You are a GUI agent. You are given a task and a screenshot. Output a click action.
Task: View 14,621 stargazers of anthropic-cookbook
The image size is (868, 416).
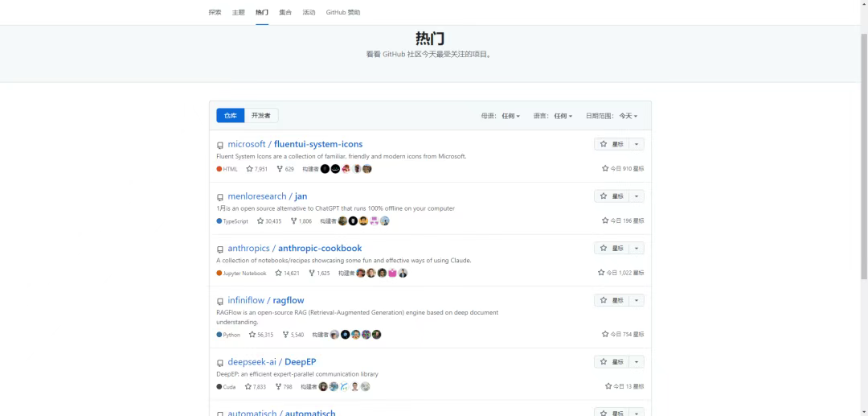(x=287, y=273)
